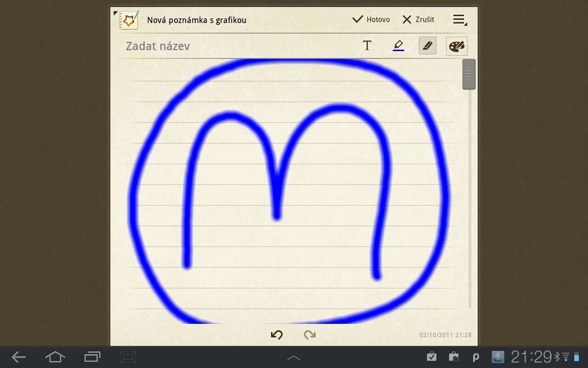Tap the colorful pyramid notification icon

498,357
